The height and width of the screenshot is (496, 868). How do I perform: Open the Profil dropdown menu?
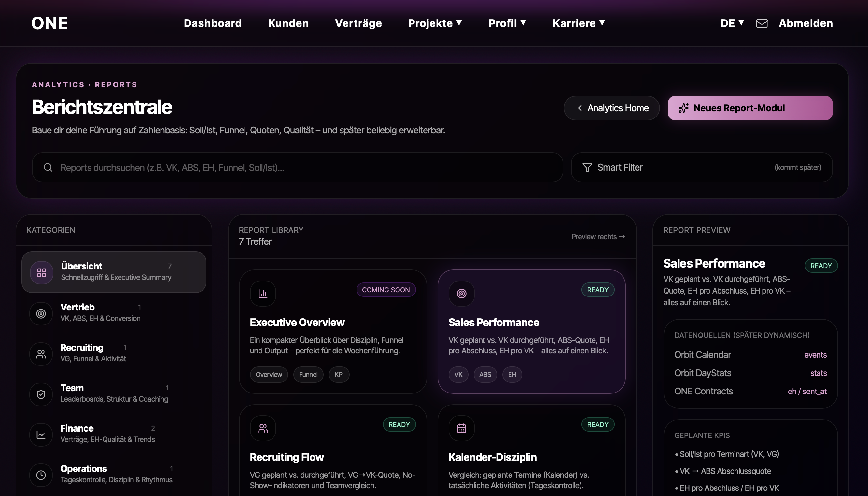pyautogui.click(x=507, y=23)
